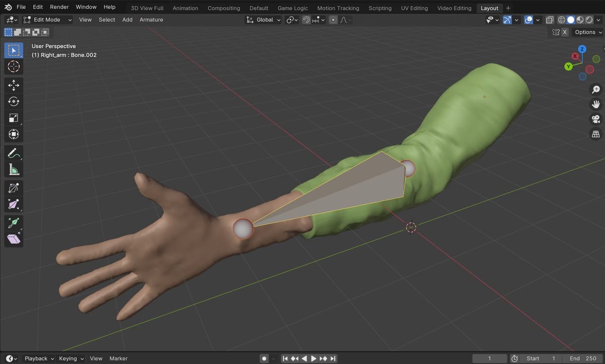
Task: Activate the Rotate tool
Action: (x=14, y=102)
